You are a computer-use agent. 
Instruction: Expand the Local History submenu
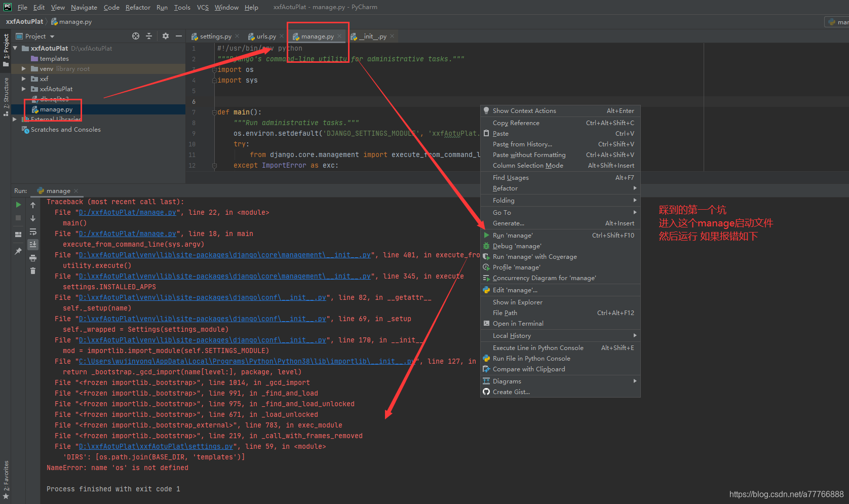click(560, 336)
